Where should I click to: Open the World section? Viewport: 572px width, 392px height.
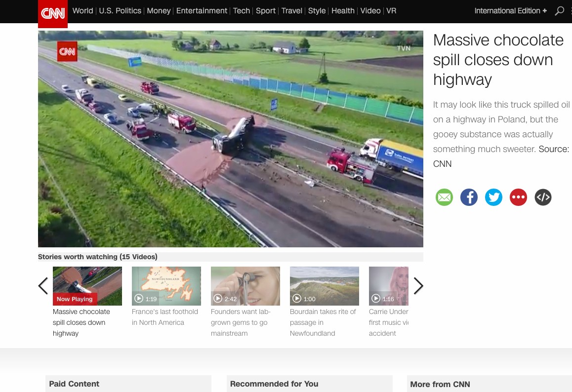pos(82,11)
